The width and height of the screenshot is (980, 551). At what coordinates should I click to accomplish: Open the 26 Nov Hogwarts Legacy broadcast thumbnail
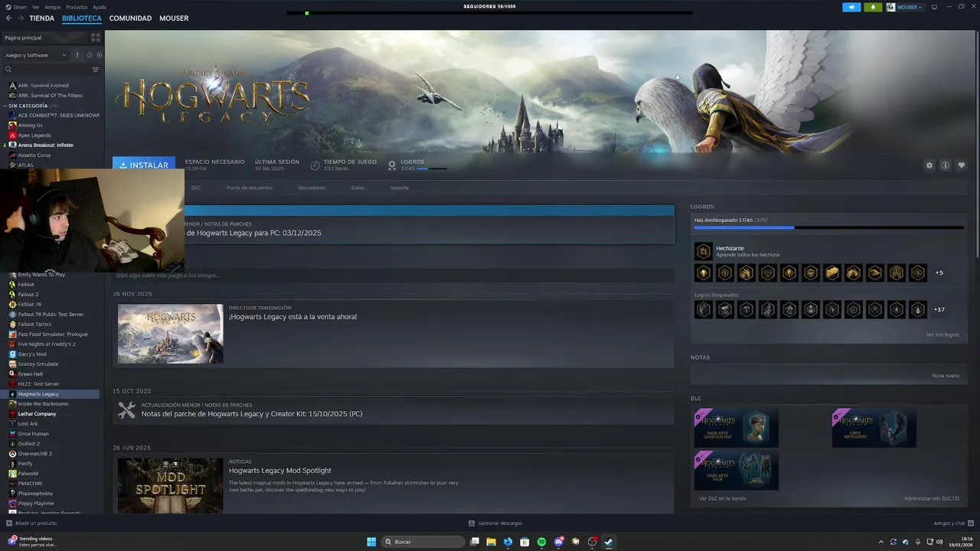pos(170,334)
